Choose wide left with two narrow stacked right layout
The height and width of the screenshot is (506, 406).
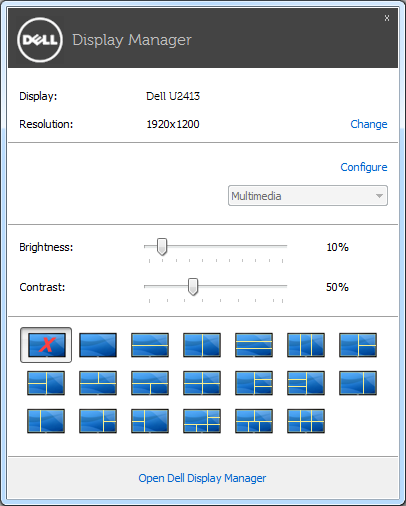pos(98,421)
